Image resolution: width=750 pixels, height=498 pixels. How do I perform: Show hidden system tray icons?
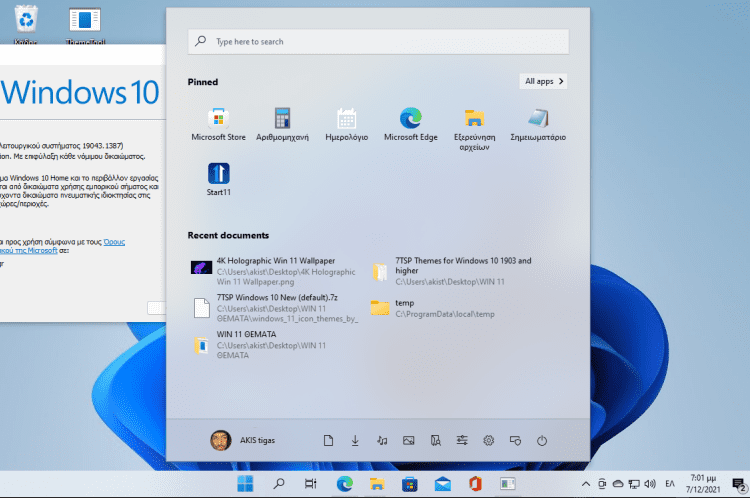tap(585, 484)
